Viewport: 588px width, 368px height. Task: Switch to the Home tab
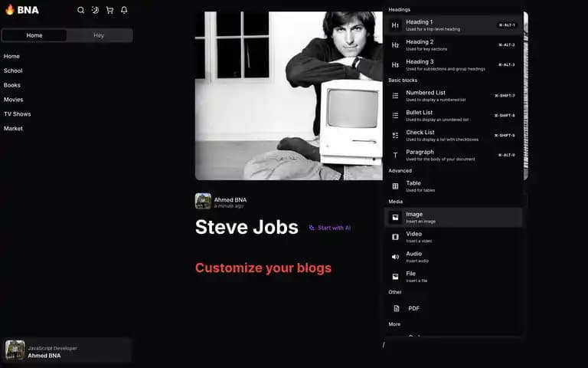34,35
